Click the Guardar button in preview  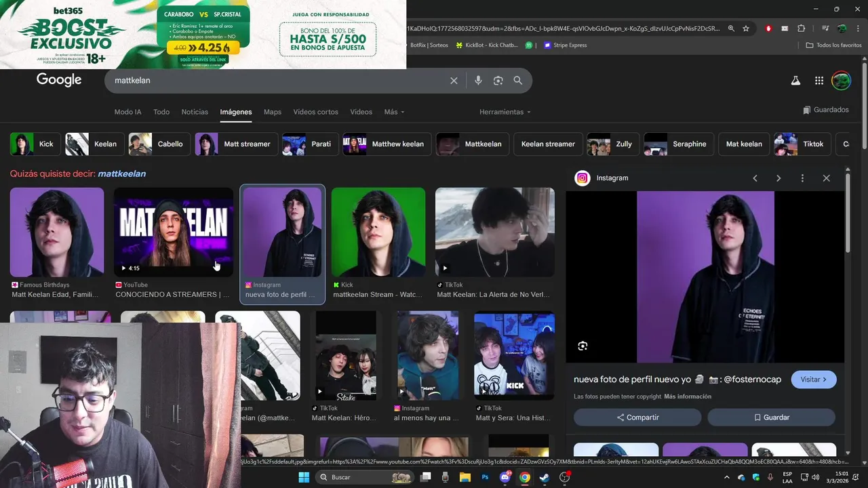(772, 418)
